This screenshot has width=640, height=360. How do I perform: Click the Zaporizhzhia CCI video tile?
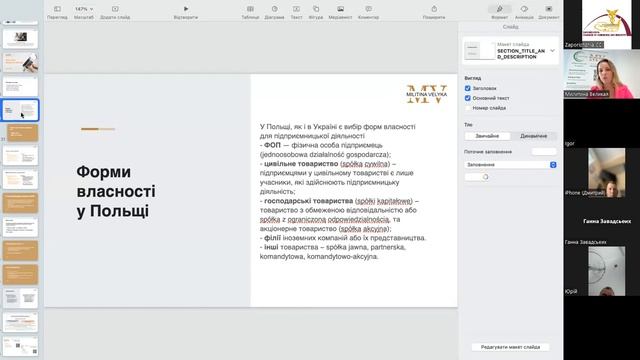pos(602,24)
